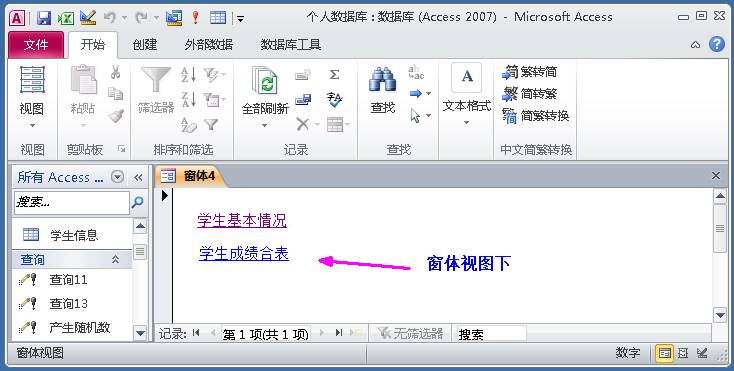Click the spelling check icon in 记录 group
Viewport: 734px width, 371px height.
click(x=334, y=99)
